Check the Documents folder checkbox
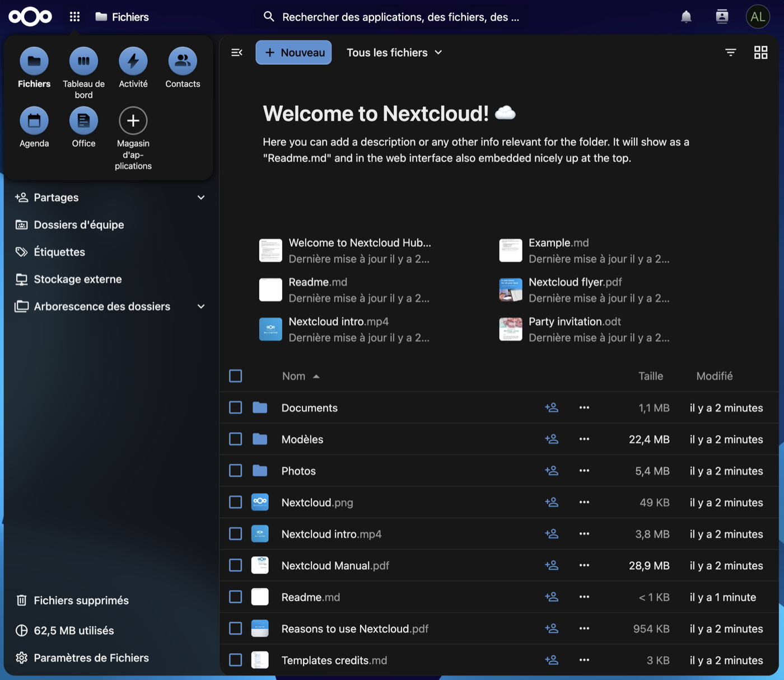 (236, 407)
